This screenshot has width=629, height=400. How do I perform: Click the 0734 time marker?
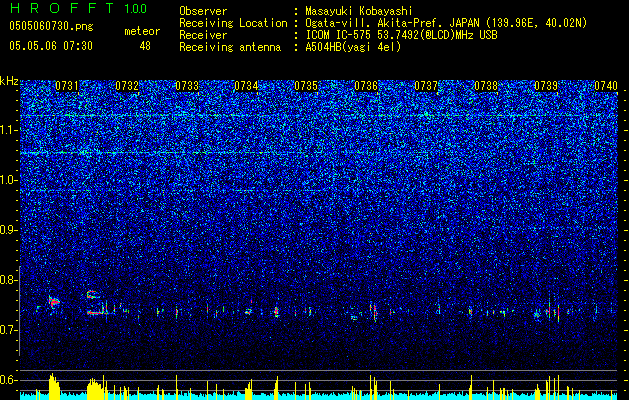click(x=246, y=86)
